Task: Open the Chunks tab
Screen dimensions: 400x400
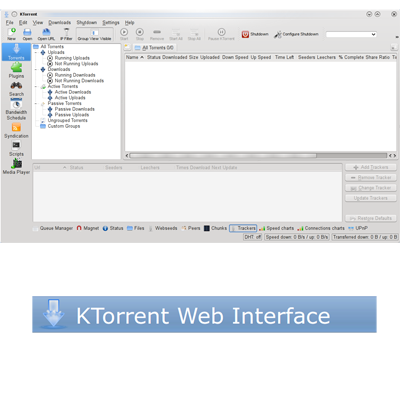Action: [x=215, y=228]
